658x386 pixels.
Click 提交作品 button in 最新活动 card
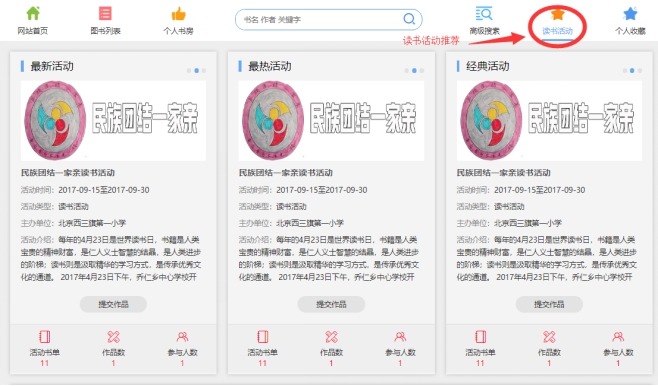coord(113,304)
